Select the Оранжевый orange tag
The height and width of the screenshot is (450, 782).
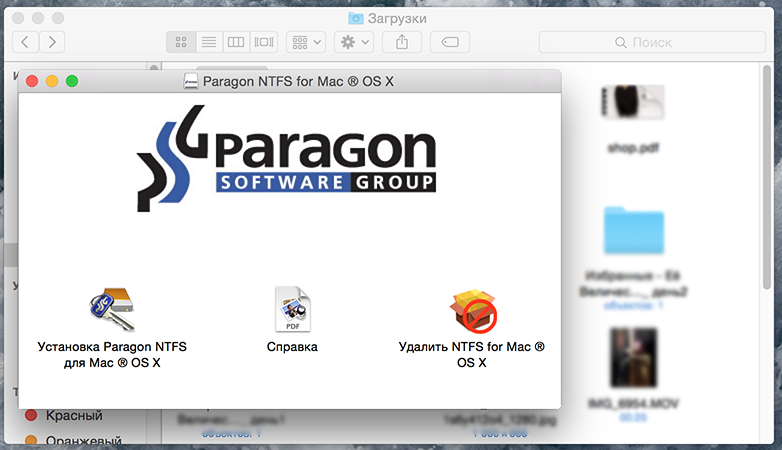point(73,440)
